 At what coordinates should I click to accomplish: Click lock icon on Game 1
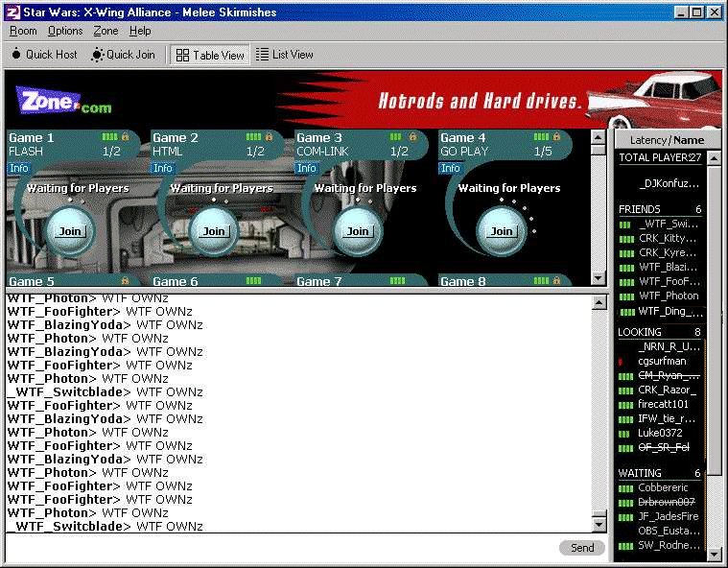(125, 137)
